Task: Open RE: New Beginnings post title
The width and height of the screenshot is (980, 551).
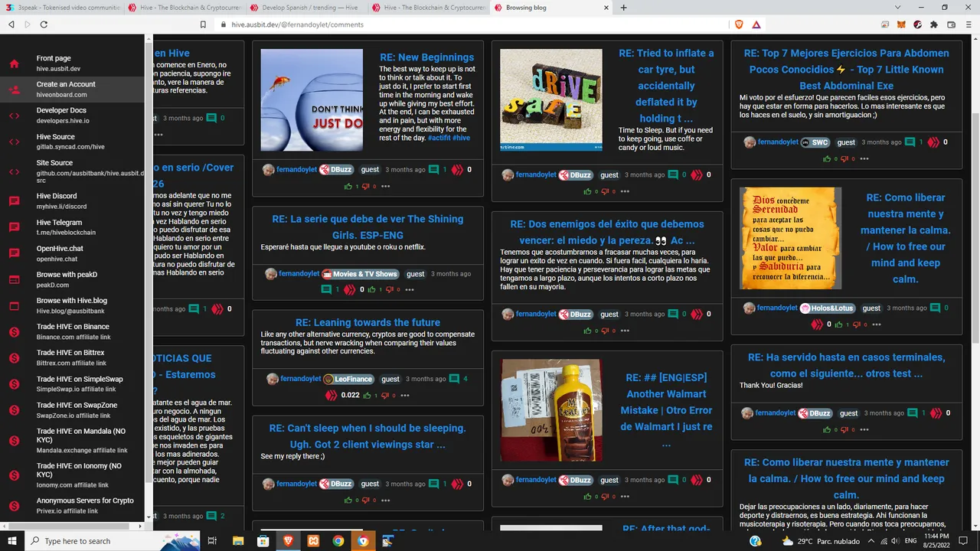Action: (x=426, y=57)
